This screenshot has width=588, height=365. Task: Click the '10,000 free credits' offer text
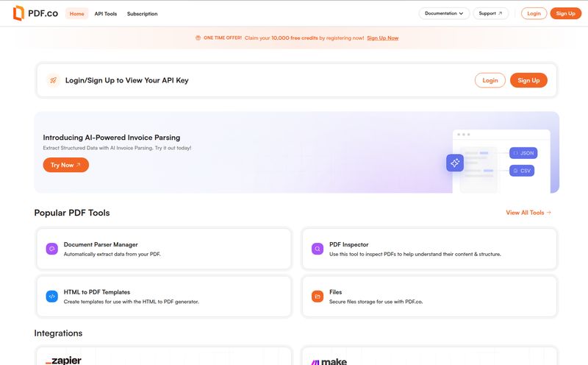[x=295, y=38]
